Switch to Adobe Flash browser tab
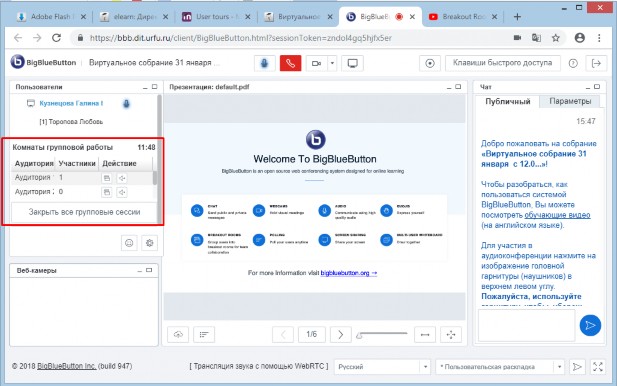The width and height of the screenshot is (617, 386). (x=50, y=17)
